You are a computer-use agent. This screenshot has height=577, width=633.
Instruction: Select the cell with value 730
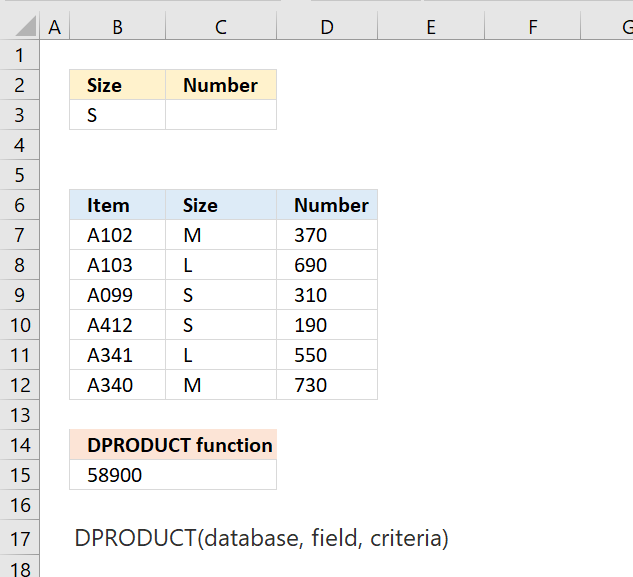[327, 385]
